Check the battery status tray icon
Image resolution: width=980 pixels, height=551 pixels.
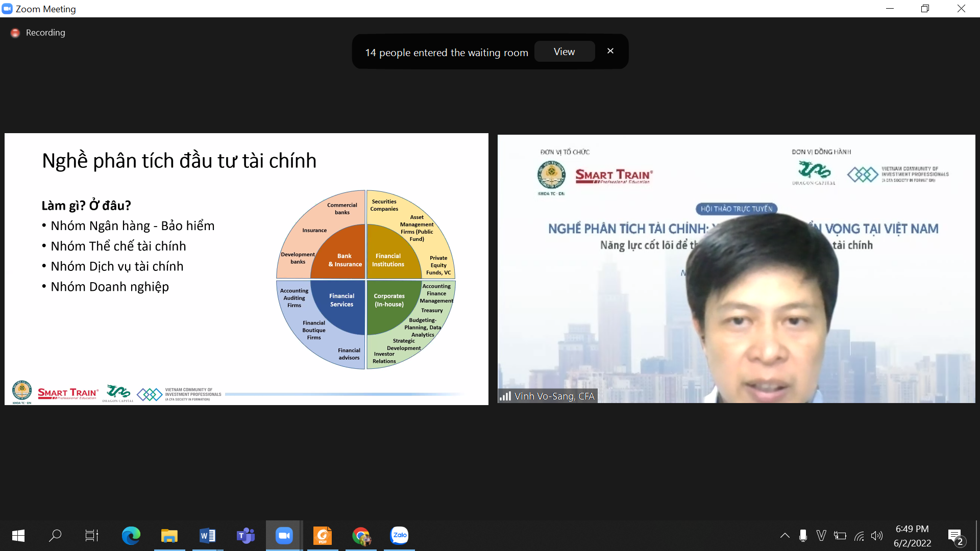tap(840, 535)
